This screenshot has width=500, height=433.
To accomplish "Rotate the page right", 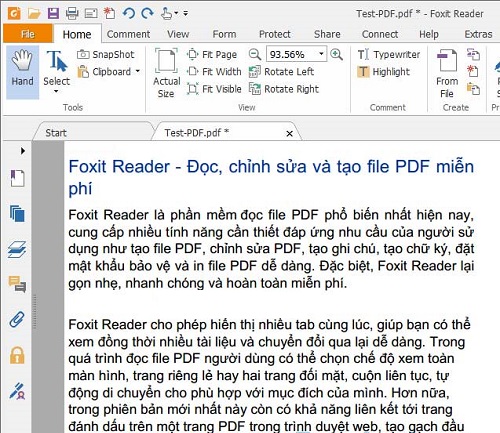I will click(x=284, y=89).
